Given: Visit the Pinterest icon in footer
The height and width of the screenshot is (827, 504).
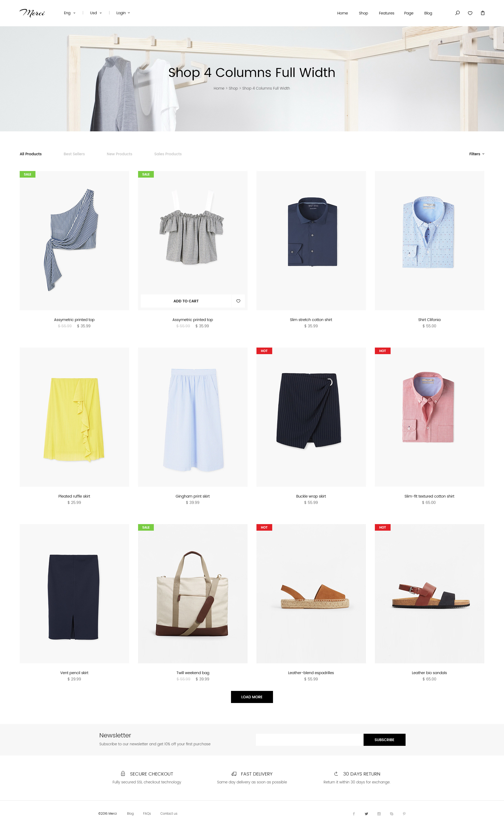Looking at the screenshot, I should [404, 814].
